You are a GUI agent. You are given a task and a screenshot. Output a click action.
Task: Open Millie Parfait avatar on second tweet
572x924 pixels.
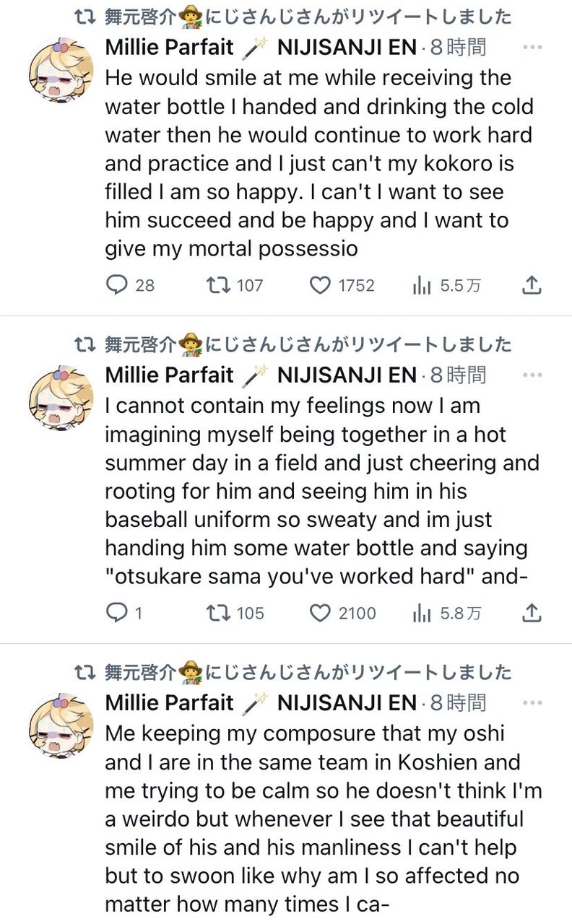click(x=61, y=398)
